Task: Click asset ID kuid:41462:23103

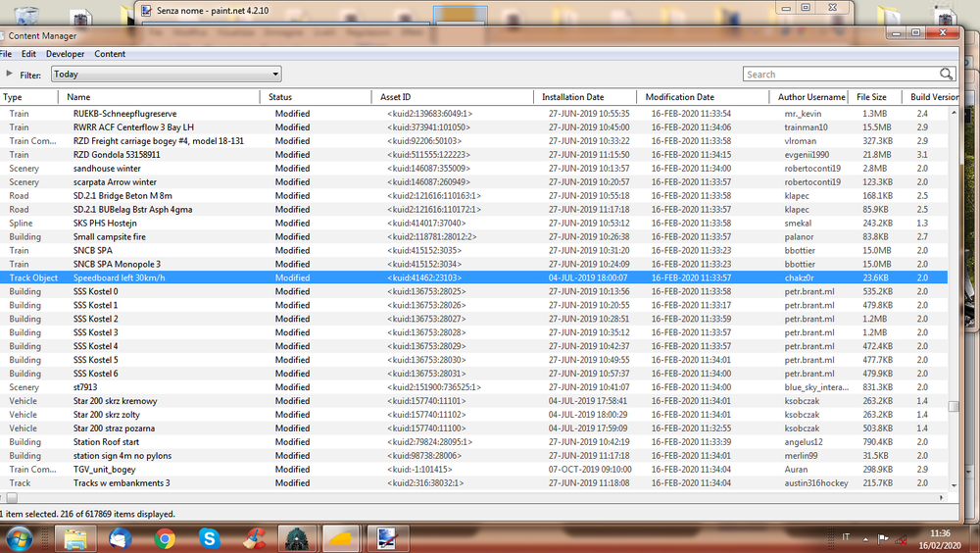Action: 424,277
